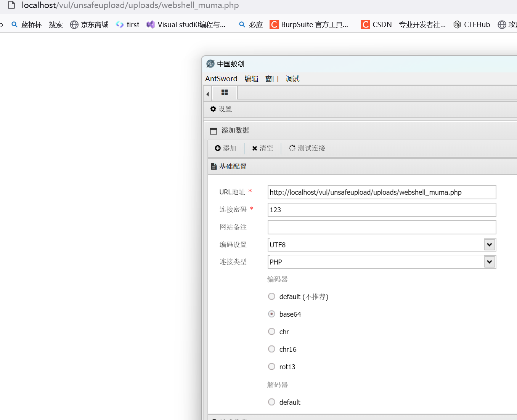Select the base64 encoder radio
This screenshot has height=420, width=517.
[x=271, y=314]
